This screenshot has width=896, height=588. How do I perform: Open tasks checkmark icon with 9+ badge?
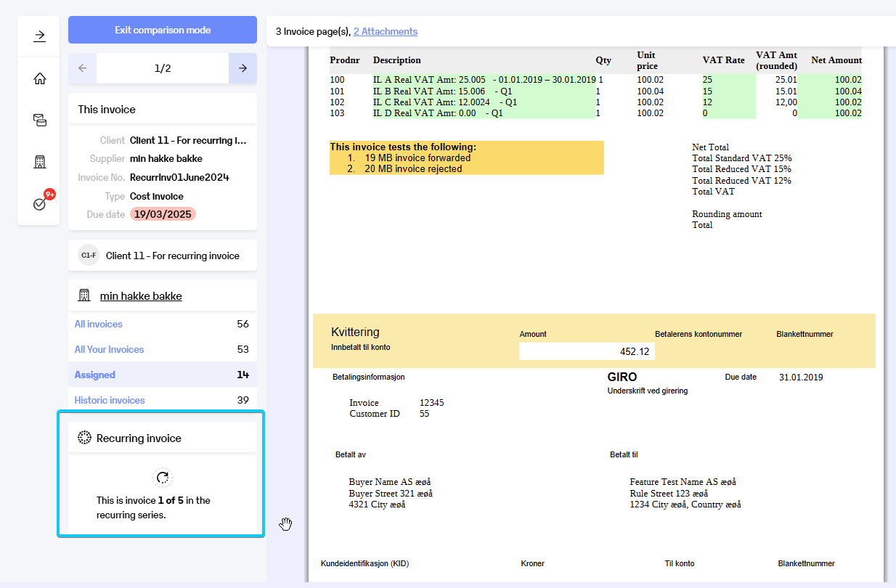point(39,204)
